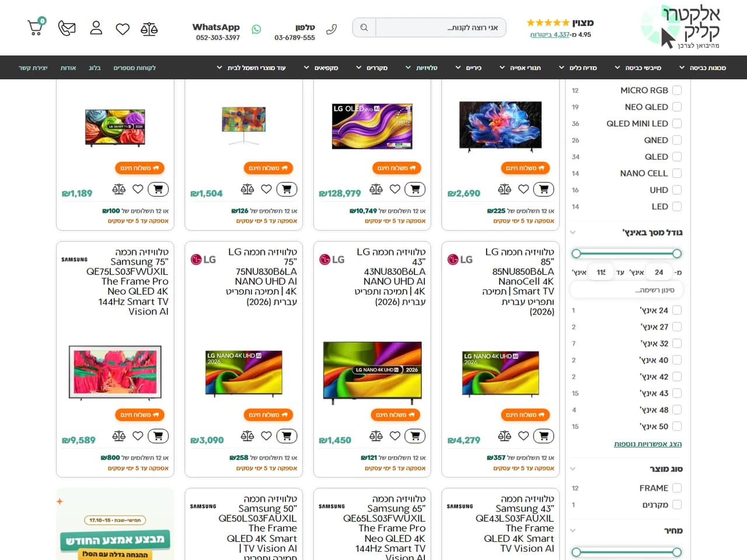The height and width of the screenshot is (560, 747).
Task: Open the בלוג menu item
Action: click(x=95, y=68)
